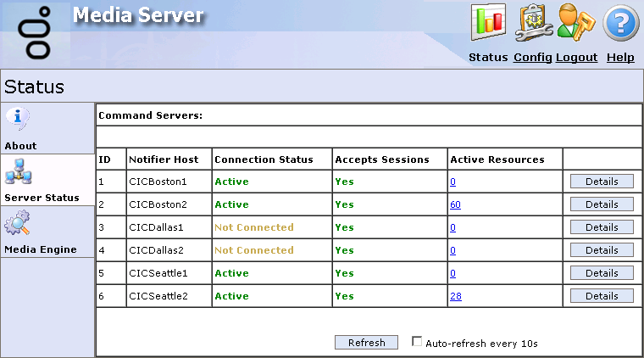Open Details for CICBoston1

pyautogui.click(x=602, y=182)
